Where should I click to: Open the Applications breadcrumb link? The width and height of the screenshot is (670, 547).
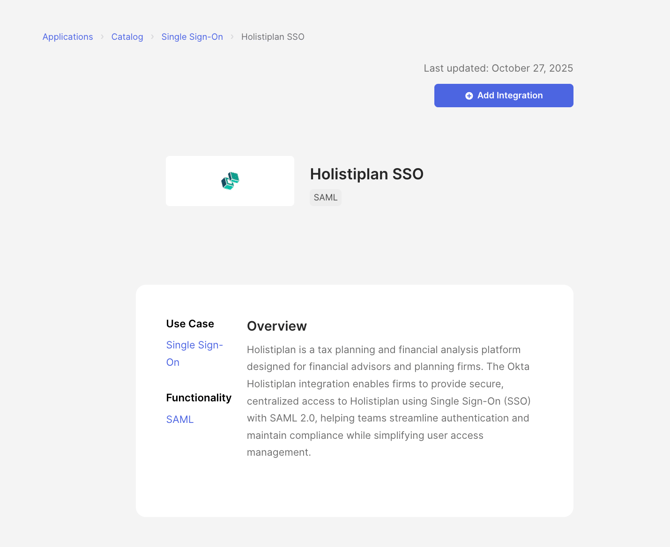[x=67, y=37]
